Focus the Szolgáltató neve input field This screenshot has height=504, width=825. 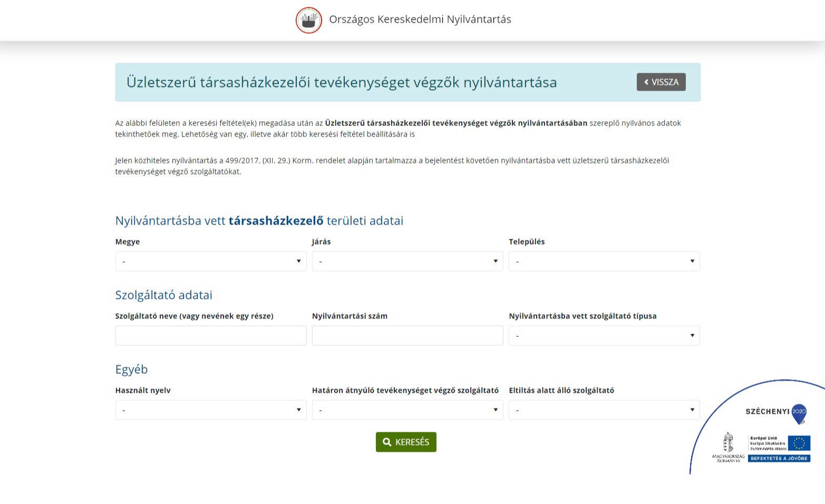[210, 336]
